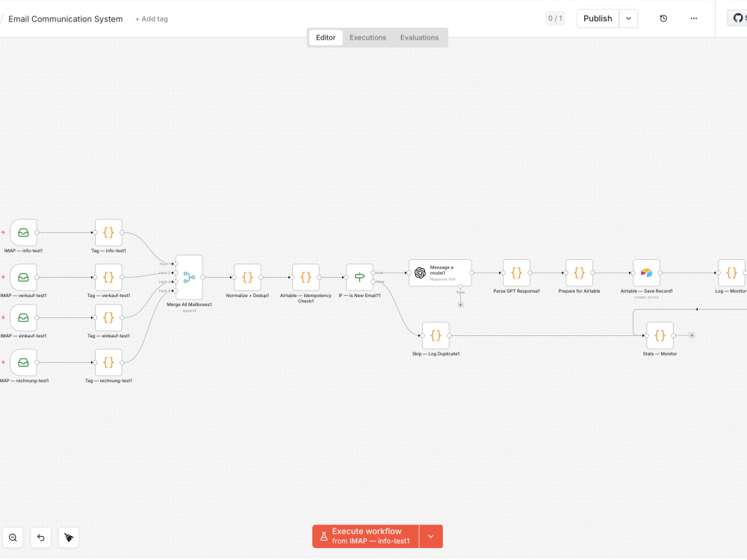747x560 pixels.
Task: Execute workflow from IMAP — info-test1
Action: click(366, 536)
